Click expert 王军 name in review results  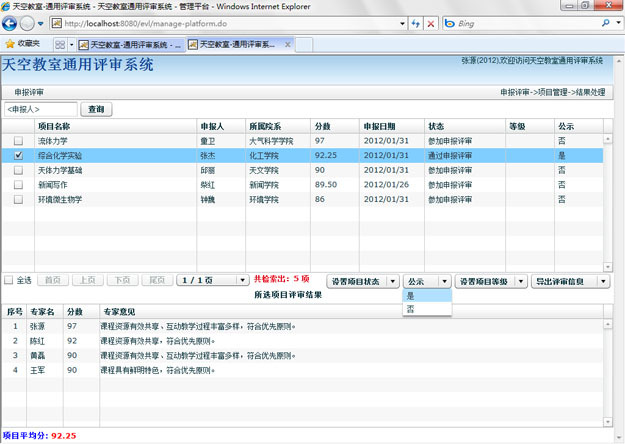[37, 370]
